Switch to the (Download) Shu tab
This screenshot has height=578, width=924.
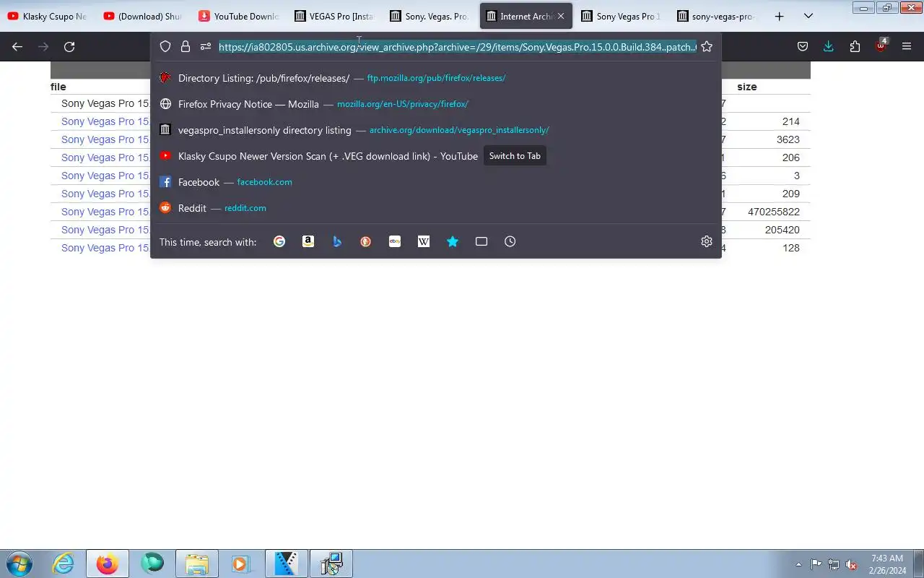coord(142,16)
